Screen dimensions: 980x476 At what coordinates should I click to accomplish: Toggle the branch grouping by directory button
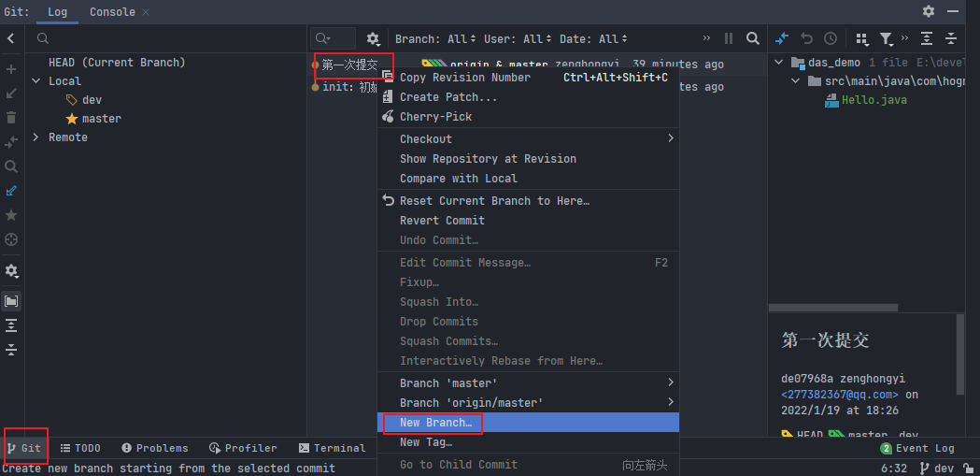tap(11, 301)
